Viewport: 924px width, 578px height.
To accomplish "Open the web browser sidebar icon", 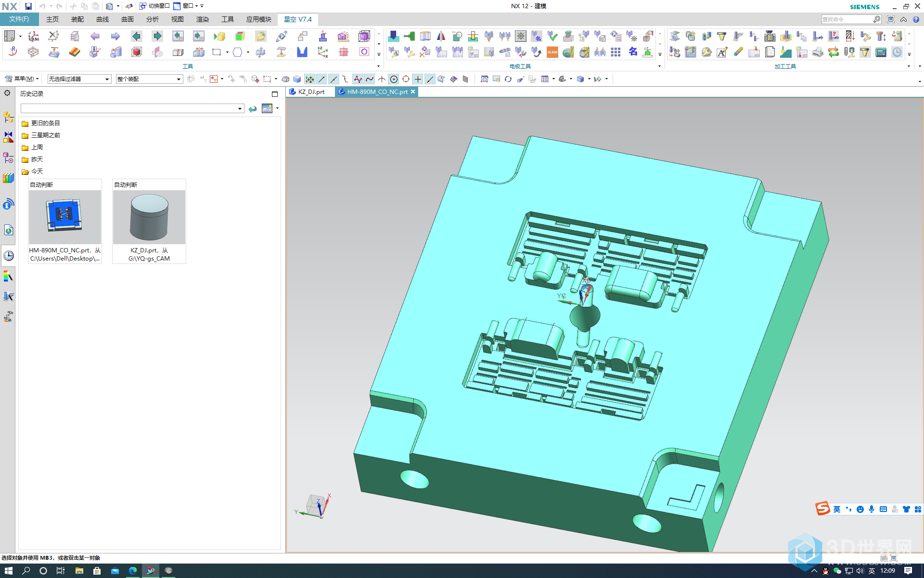I will click(8, 230).
